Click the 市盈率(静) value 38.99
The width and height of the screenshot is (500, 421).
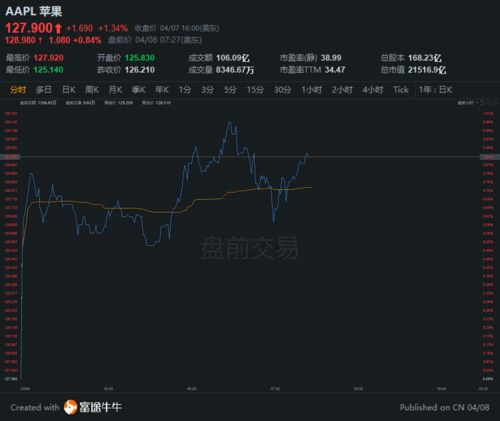pyautogui.click(x=331, y=58)
